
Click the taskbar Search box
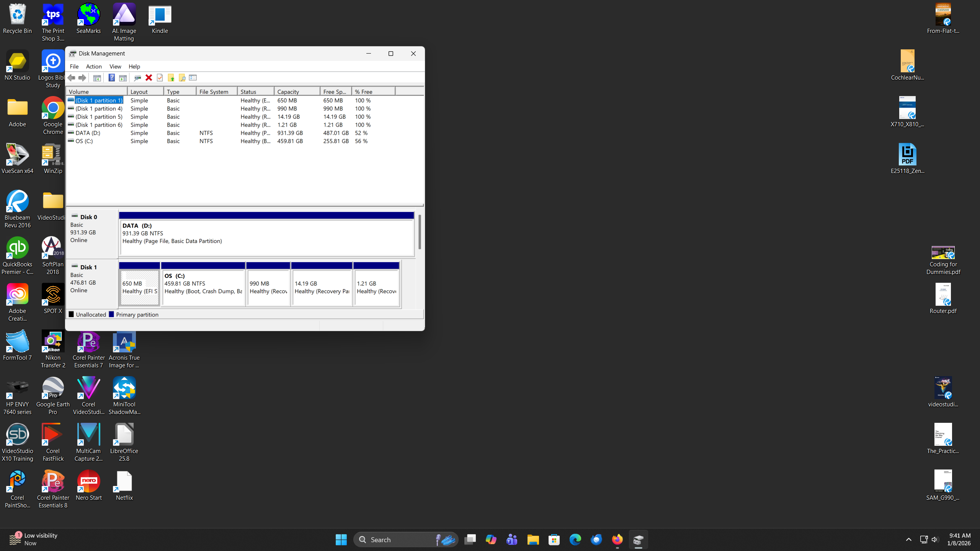tap(406, 540)
